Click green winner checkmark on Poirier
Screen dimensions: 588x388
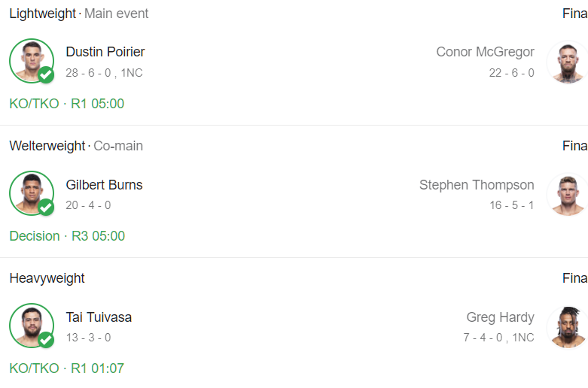click(46, 75)
